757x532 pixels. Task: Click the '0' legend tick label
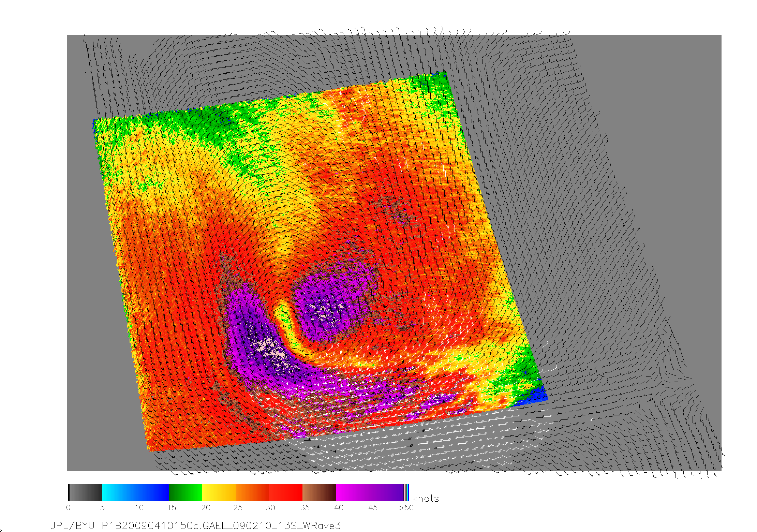(69, 508)
